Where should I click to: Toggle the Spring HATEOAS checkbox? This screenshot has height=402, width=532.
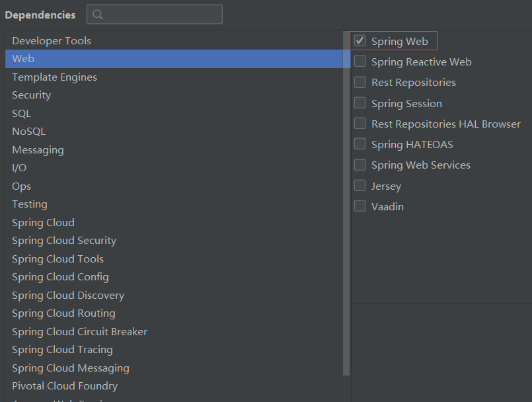(x=360, y=144)
